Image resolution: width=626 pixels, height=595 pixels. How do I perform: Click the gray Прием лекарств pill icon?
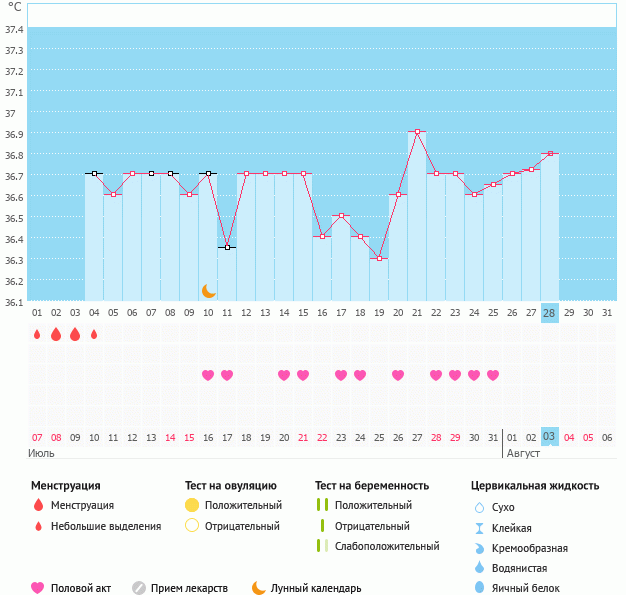(139, 588)
